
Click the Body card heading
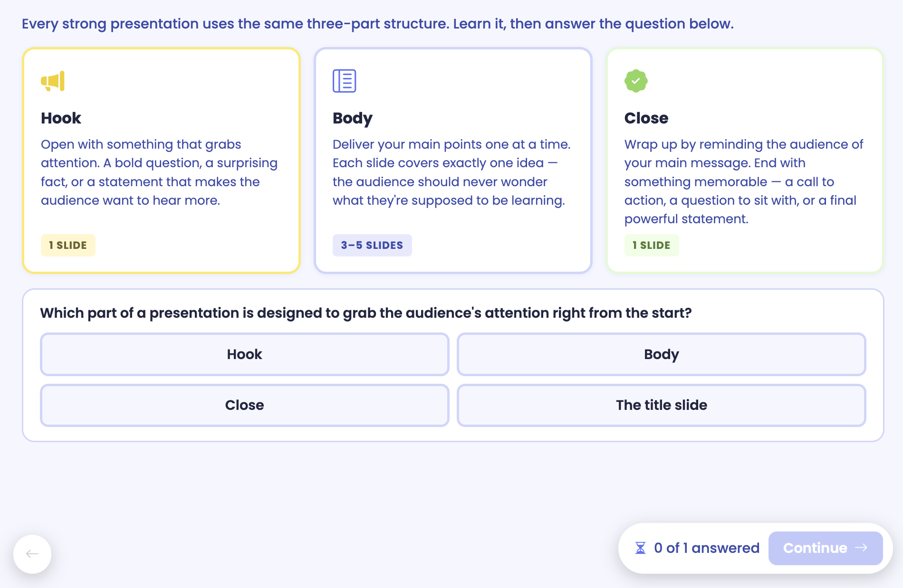(353, 118)
